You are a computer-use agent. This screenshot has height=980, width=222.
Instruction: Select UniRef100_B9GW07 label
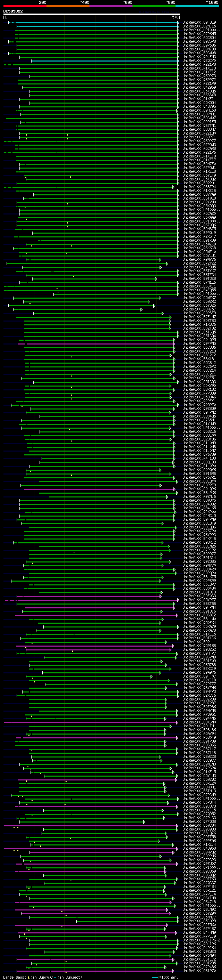point(199,118)
